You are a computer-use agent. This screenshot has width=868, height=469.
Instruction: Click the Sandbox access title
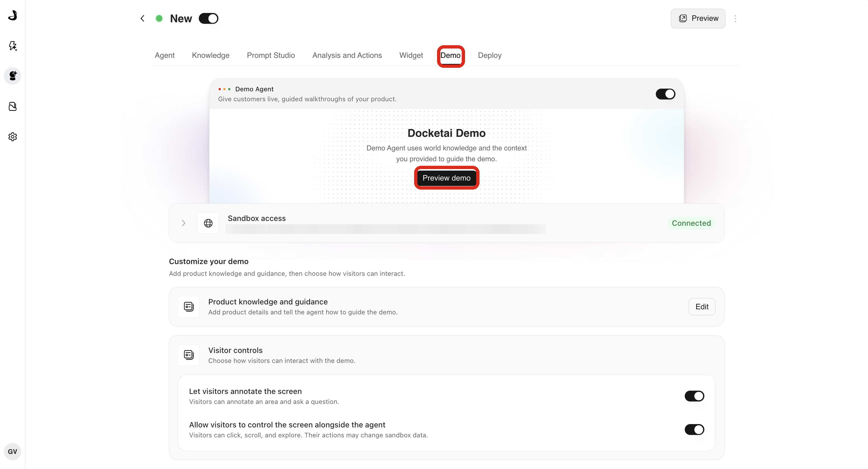pos(256,218)
